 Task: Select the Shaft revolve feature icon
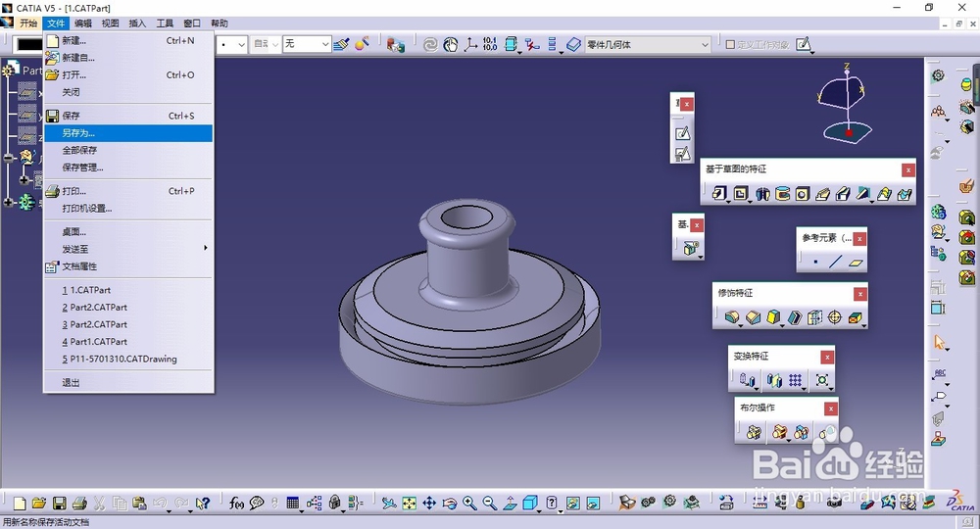tap(761, 194)
